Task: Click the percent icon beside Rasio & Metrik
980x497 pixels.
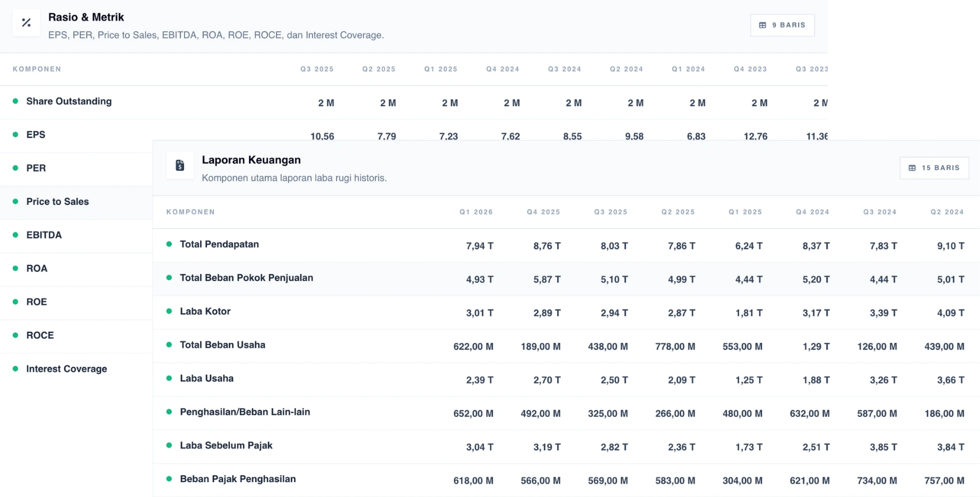Action: pos(26,23)
